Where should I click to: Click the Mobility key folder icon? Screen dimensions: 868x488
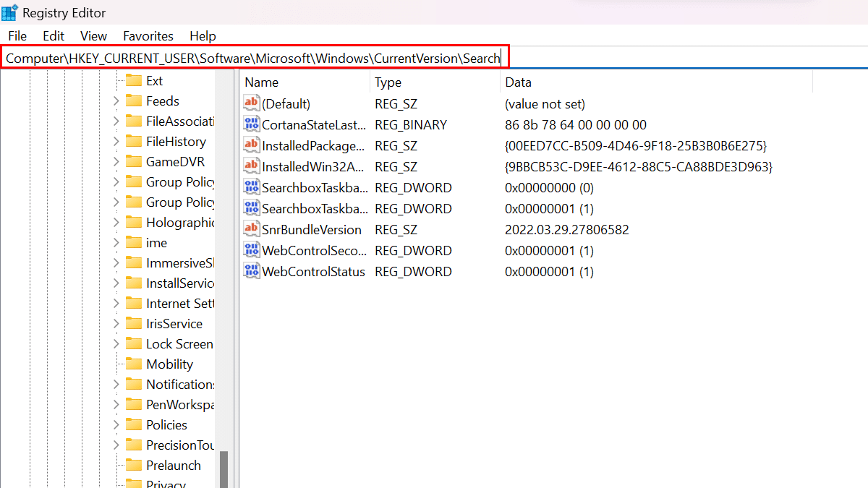133,364
